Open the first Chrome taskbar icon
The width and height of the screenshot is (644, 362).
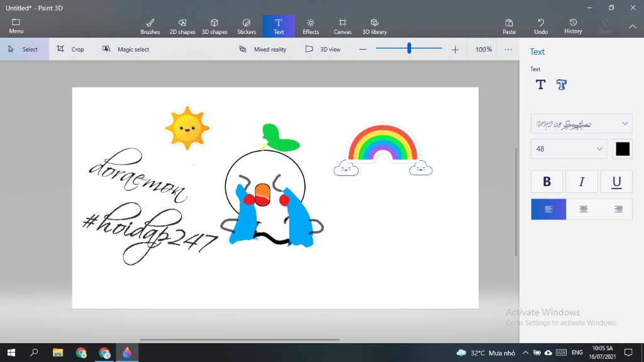pos(81,353)
